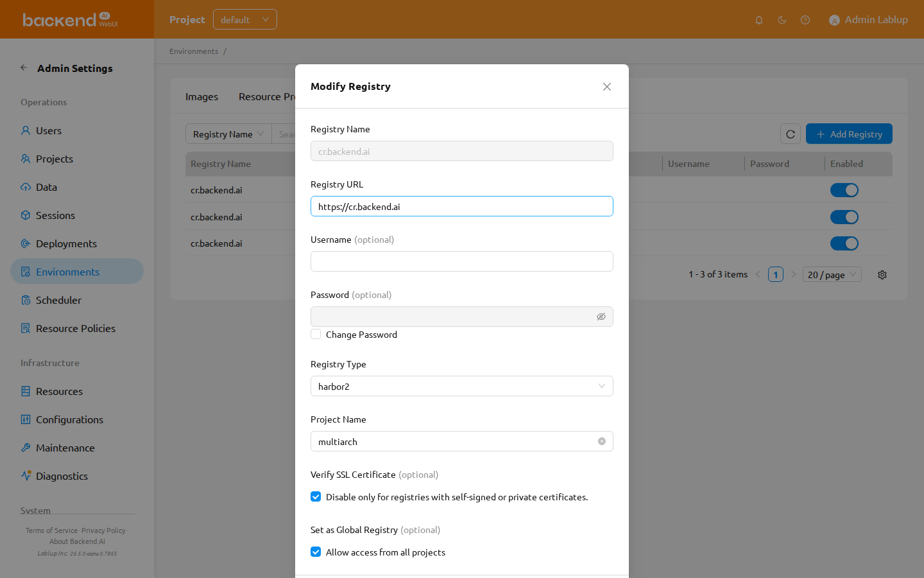Uncheck Verify SSL Certificate checkbox
Viewport: 924px width, 578px height.
(x=316, y=496)
